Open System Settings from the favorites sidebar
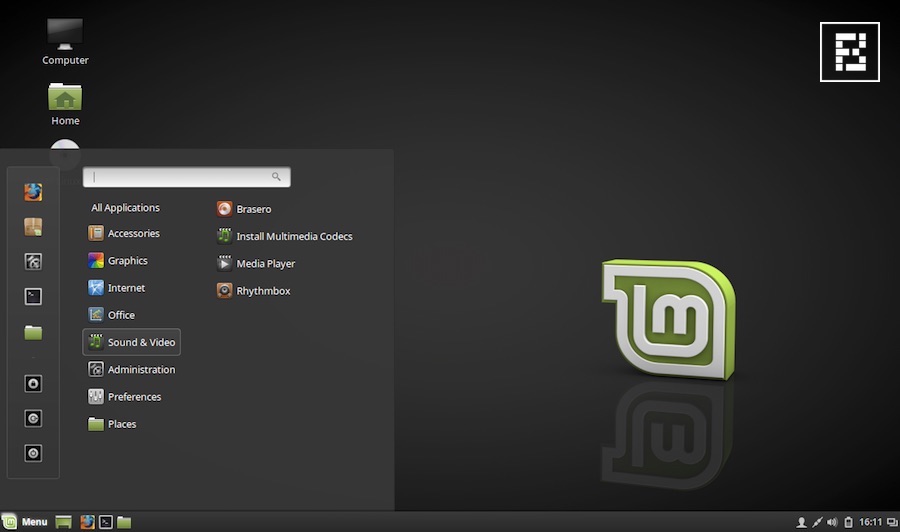Image resolution: width=900 pixels, height=532 pixels. 33,262
